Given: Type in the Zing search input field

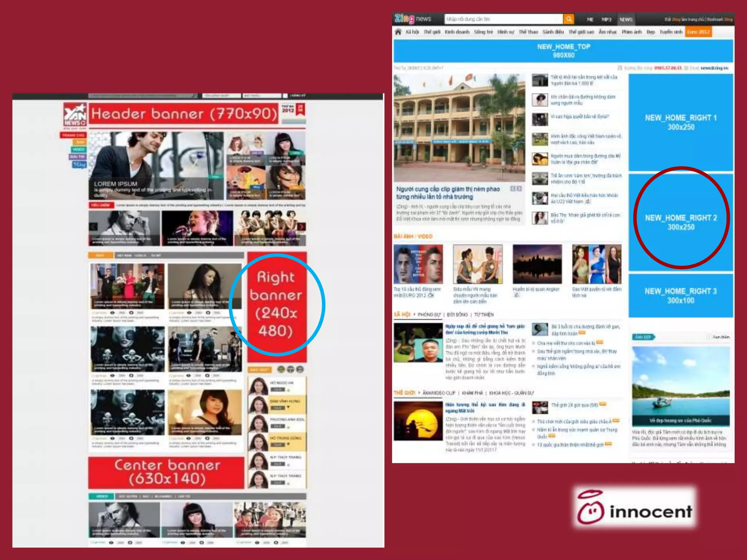Looking at the screenshot, I should point(503,19).
